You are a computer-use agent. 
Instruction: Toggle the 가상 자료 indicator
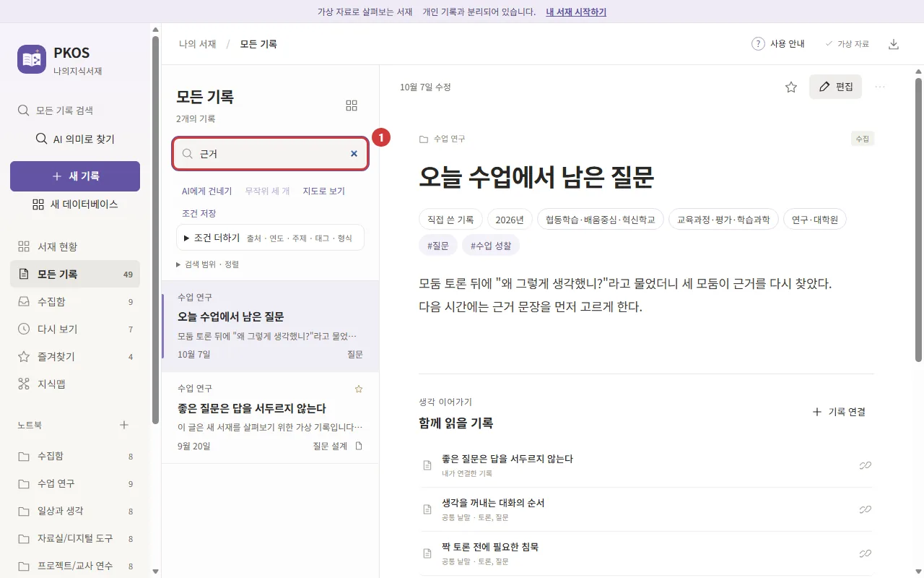click(847, 44)
